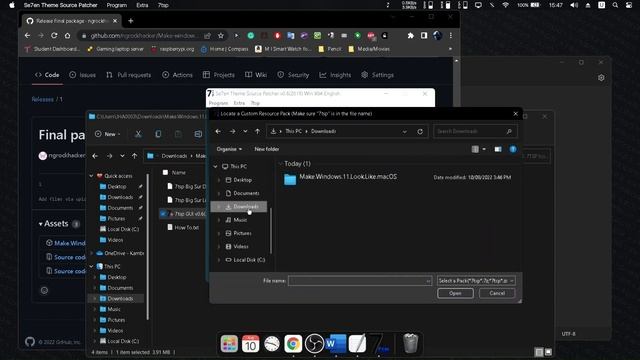Click the magnifier icon in Search Downloads

(x=509, y=131)
